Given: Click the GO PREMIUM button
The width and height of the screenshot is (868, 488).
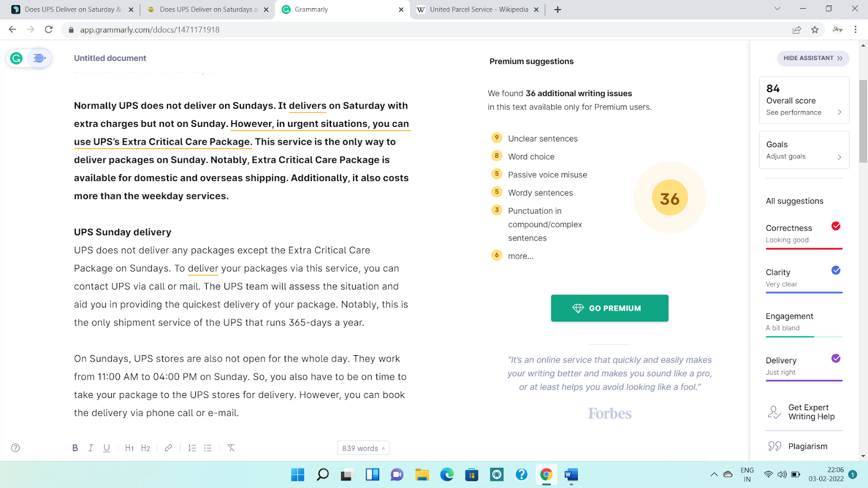Looking at the screenshot, I should coord(610,308).
